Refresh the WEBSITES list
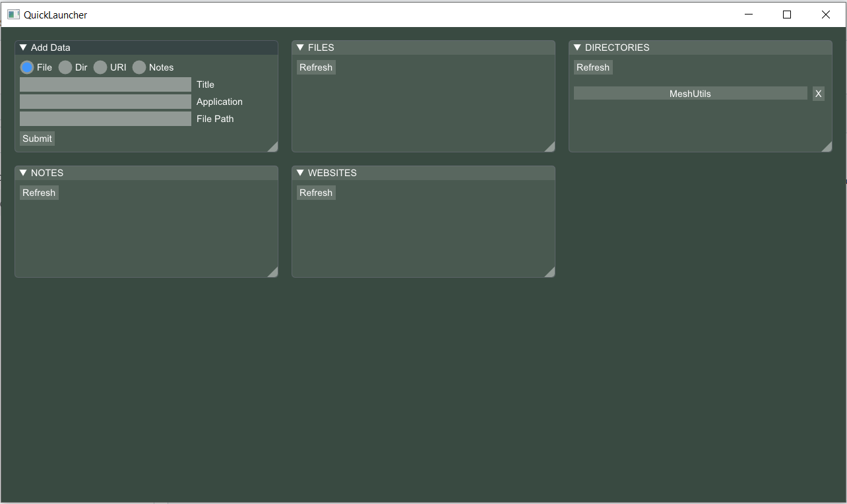 click(x=315, y=192)
